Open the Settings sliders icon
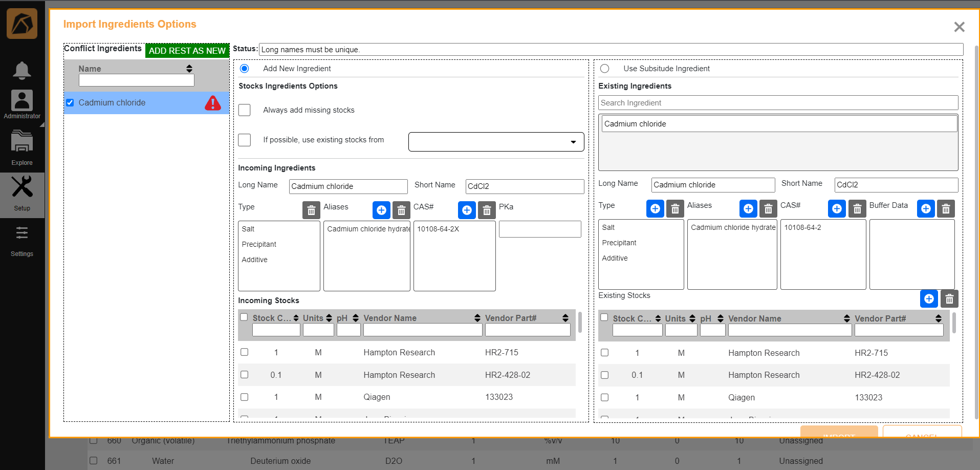The width and height of the screenshot is (980, 470). pyautogui.click(x=22, y=233)
